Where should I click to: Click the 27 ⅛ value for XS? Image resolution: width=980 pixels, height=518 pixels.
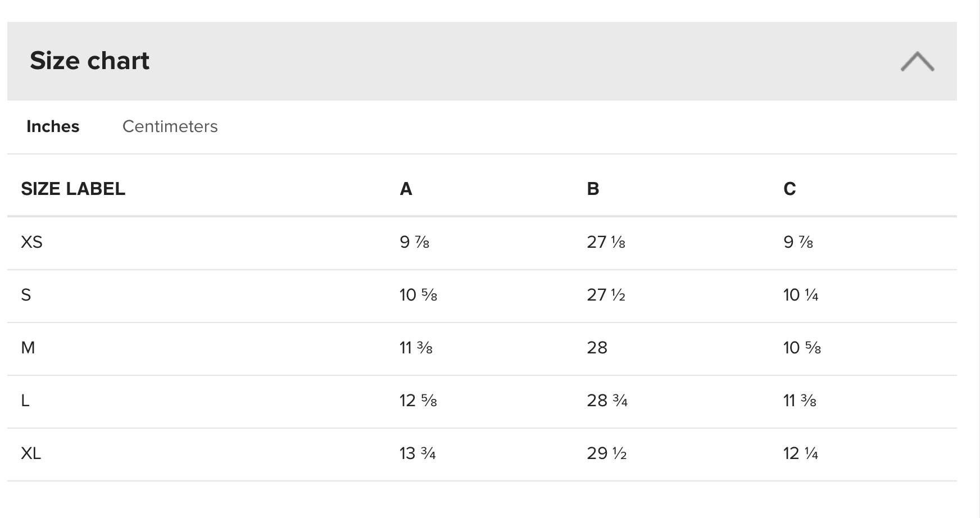point(606,242)
